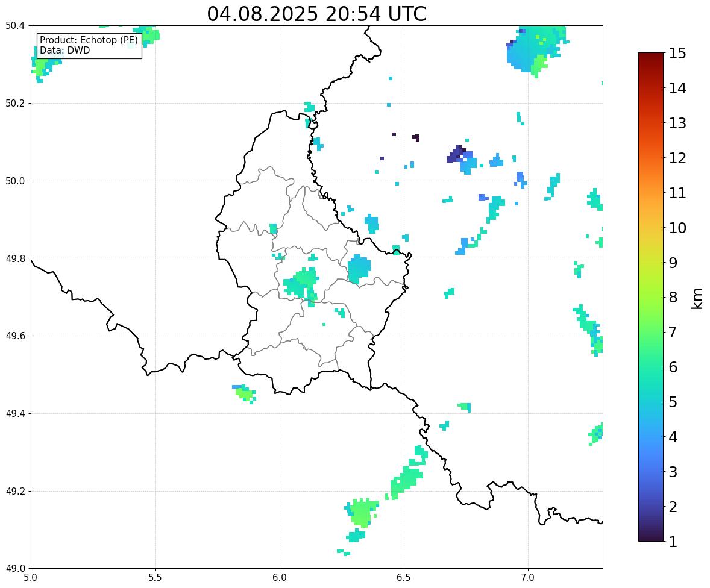Pick colorbar tick value 4
Screen dimensions: 710x588
point(673,437)
